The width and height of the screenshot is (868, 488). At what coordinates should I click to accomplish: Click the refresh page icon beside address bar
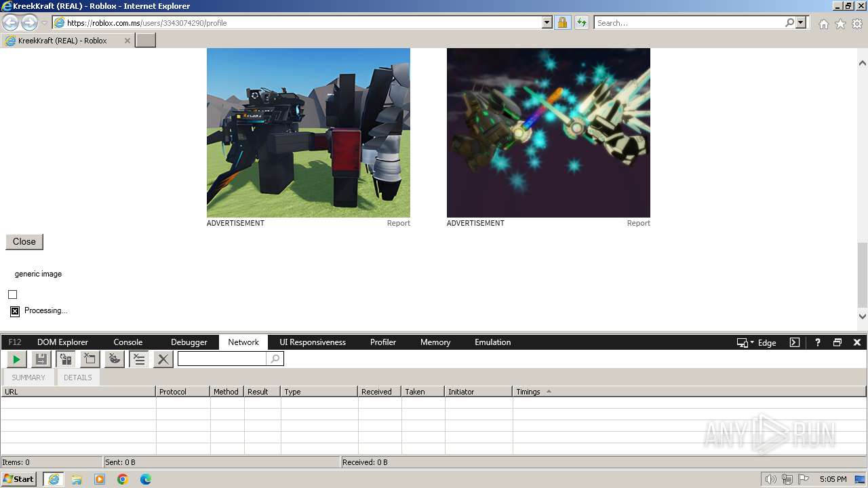(581, 22)
